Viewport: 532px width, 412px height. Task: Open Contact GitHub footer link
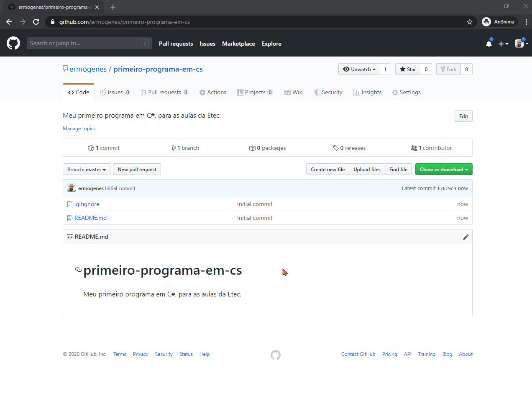point(358,354)
